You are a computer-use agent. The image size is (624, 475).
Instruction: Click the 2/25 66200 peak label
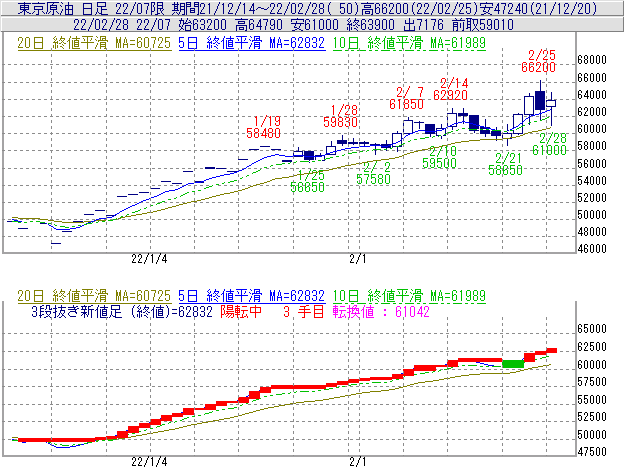click(539, 61)
